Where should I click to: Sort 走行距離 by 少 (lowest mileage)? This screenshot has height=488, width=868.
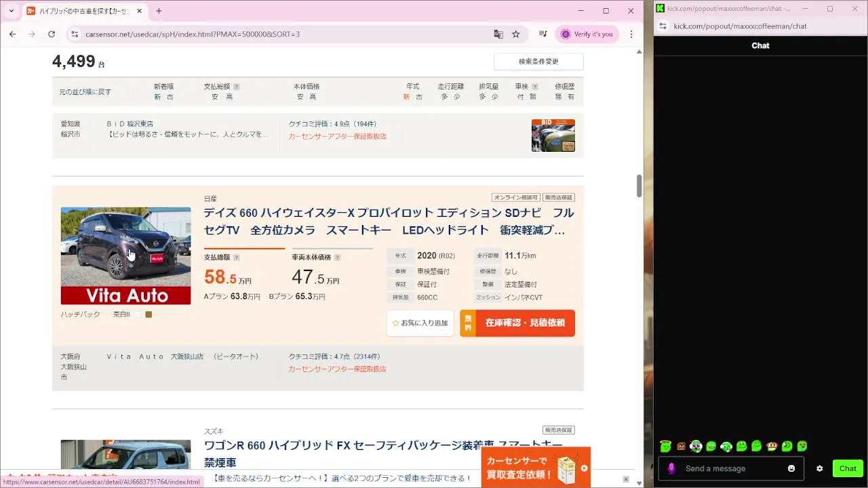[457, 97]
